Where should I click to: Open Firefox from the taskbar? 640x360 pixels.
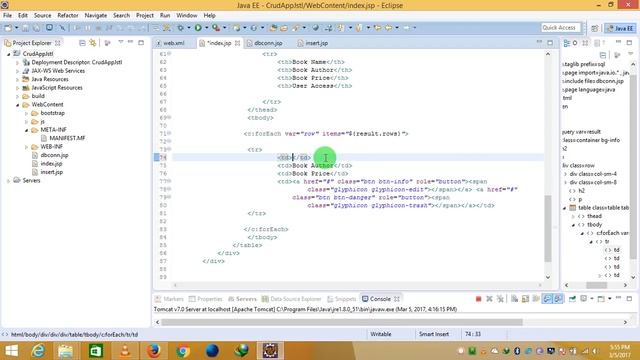click(153, 351)
